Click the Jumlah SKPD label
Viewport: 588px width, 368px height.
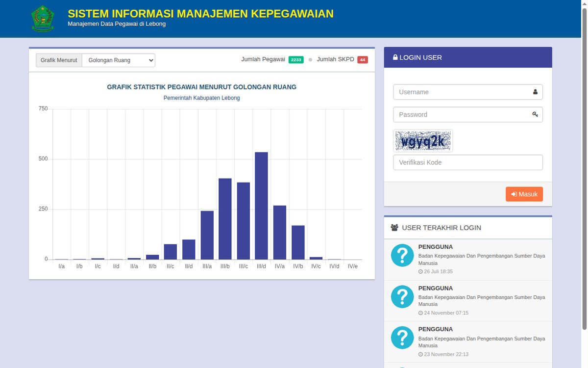[336, 59]
